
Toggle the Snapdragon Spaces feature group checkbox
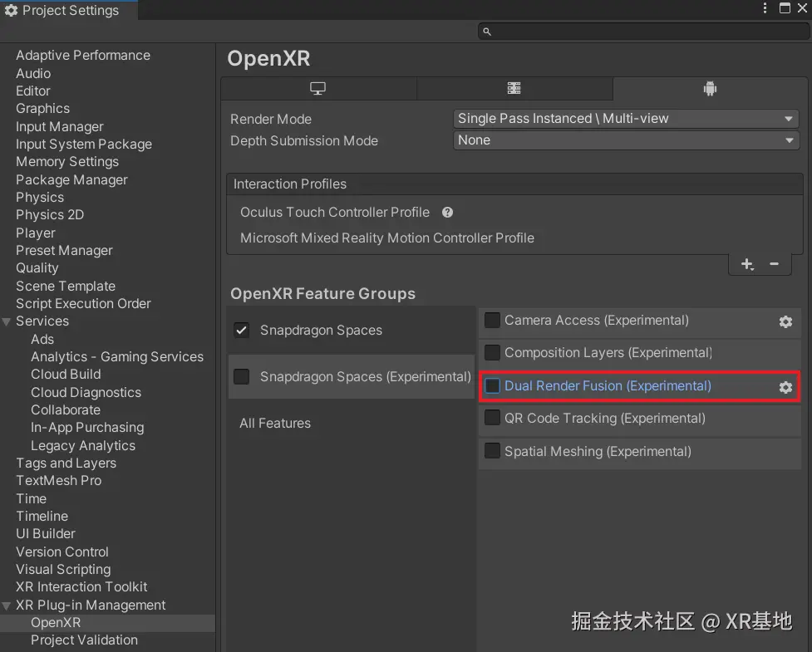point(241,330)
